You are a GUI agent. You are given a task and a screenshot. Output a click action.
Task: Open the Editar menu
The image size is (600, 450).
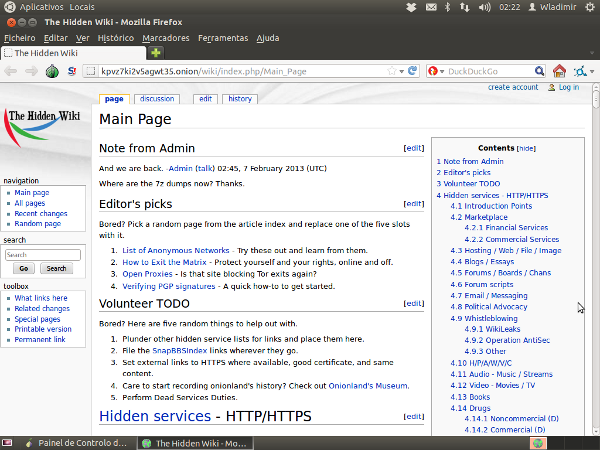(55, 38)
